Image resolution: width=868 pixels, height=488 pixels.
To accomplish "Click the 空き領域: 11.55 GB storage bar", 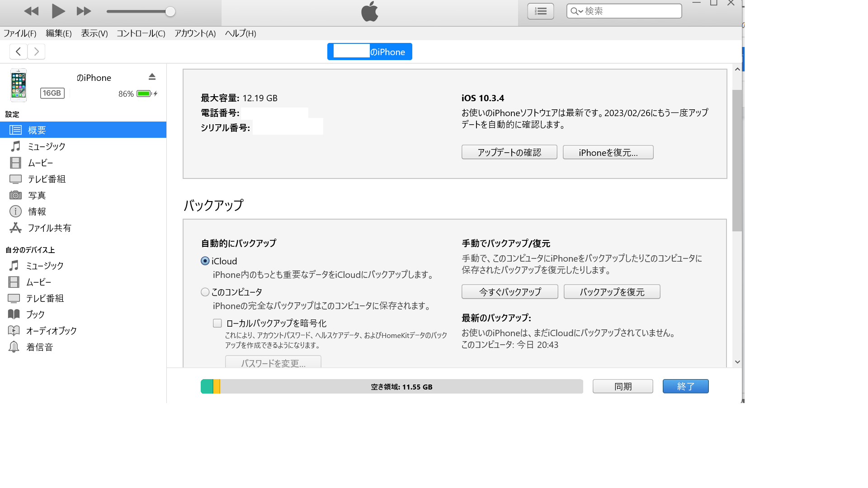I will (x=401, y=387).
